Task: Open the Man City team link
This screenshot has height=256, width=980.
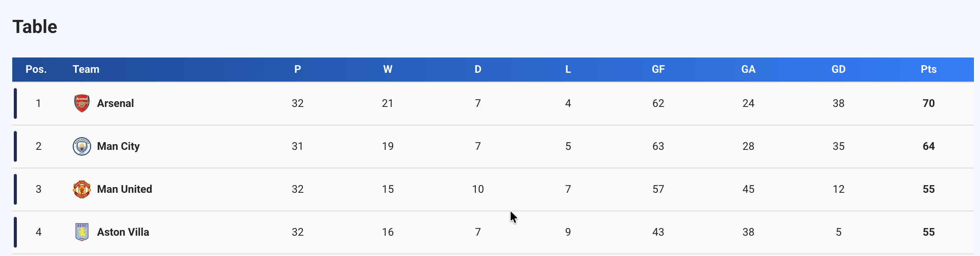Action: (x=118, y=146)
